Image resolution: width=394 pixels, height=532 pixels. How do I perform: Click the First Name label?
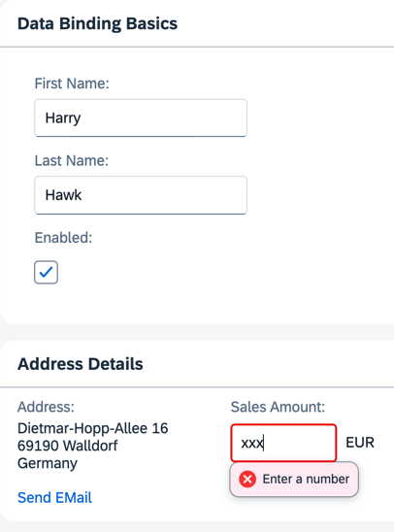click(72, 83)
